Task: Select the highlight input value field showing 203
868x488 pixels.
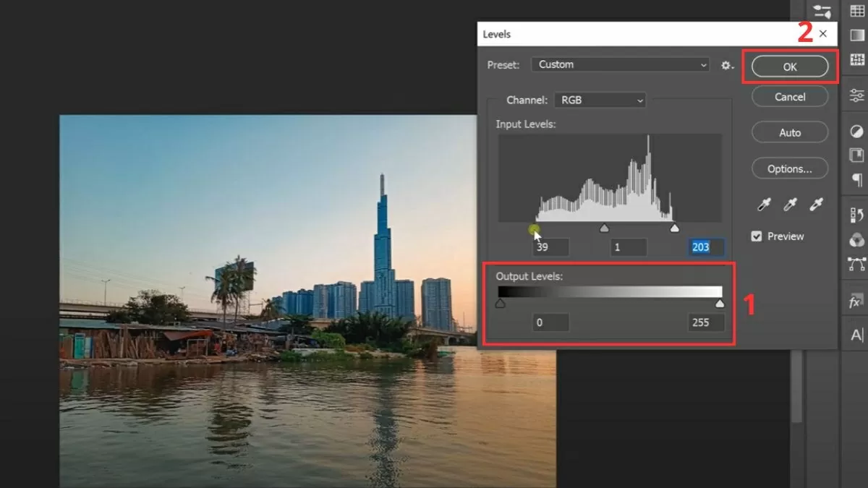Action: (x=705, y=247)
